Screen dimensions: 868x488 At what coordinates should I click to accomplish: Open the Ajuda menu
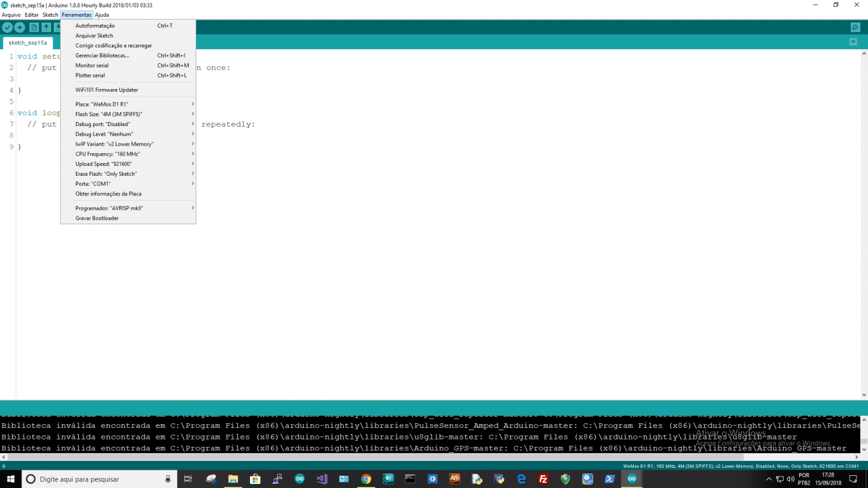pyautogui.click(x=102, y=15)
